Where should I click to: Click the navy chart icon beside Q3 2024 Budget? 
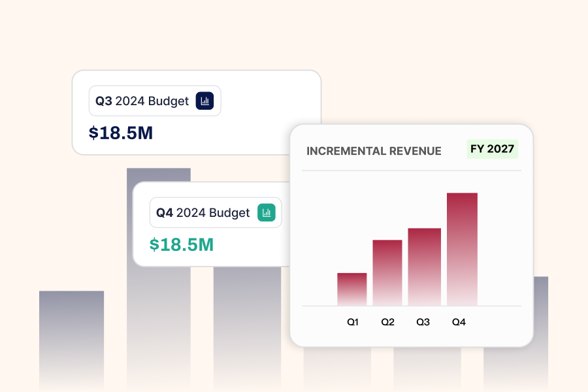coord(204,101)
